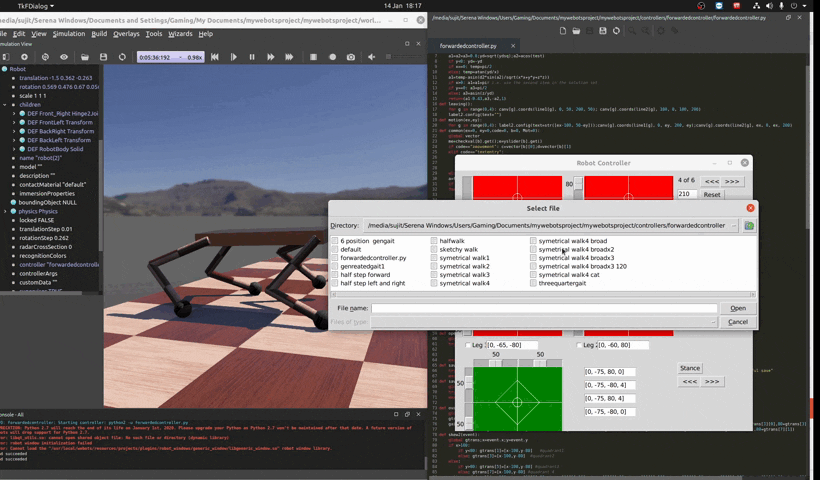Step the simulation one frame forward
820x480 pixels.
[x=233, y=57]
